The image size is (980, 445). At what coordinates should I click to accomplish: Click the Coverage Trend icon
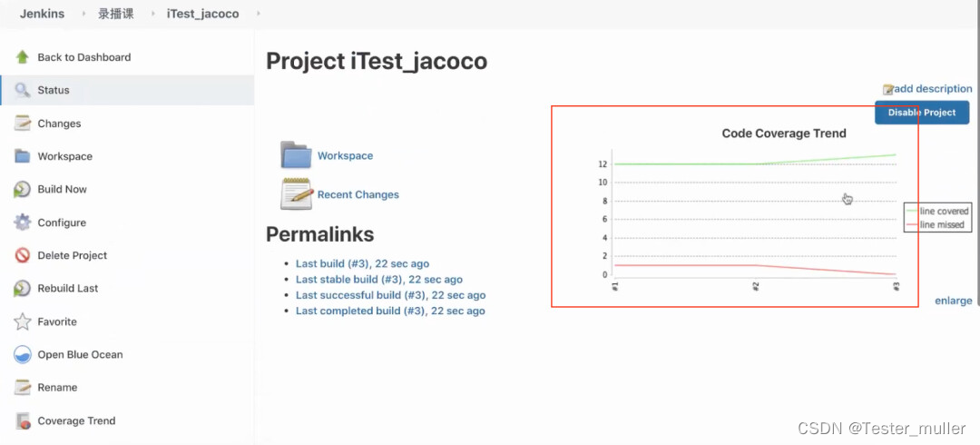(23, 420)
